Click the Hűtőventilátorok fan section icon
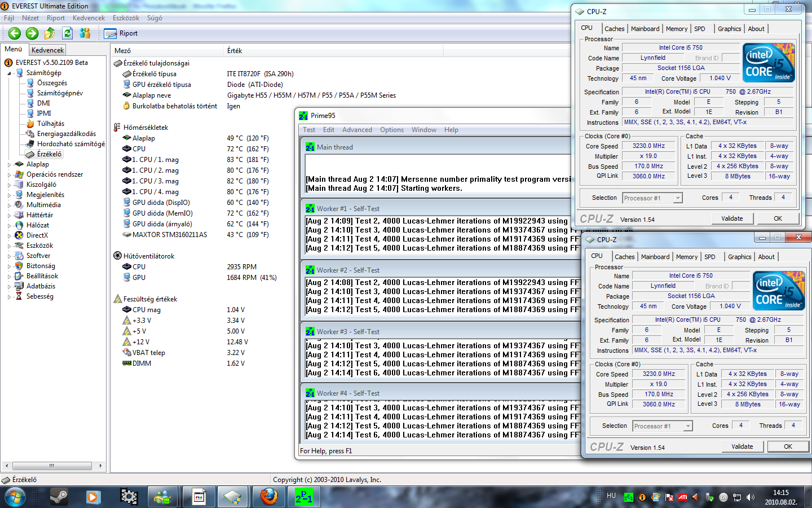 [118, 256]
